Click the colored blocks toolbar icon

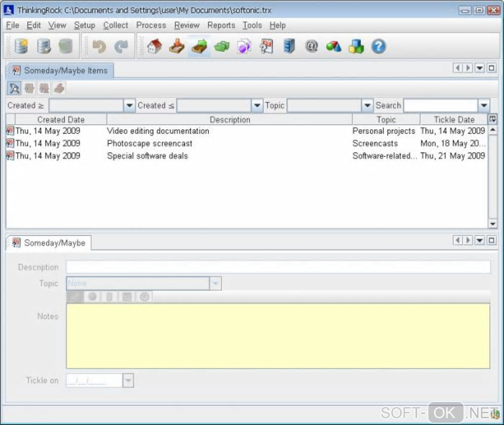(356, 46)
